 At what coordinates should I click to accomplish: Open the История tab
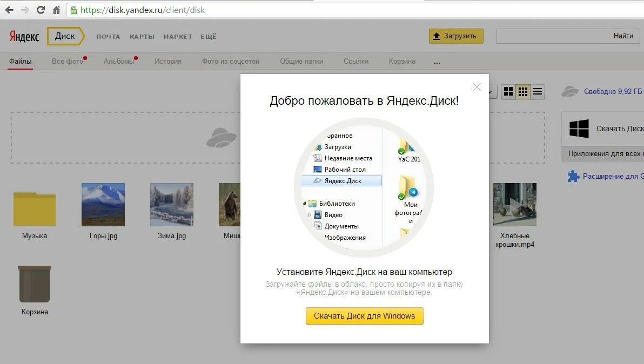pos(168,62)
